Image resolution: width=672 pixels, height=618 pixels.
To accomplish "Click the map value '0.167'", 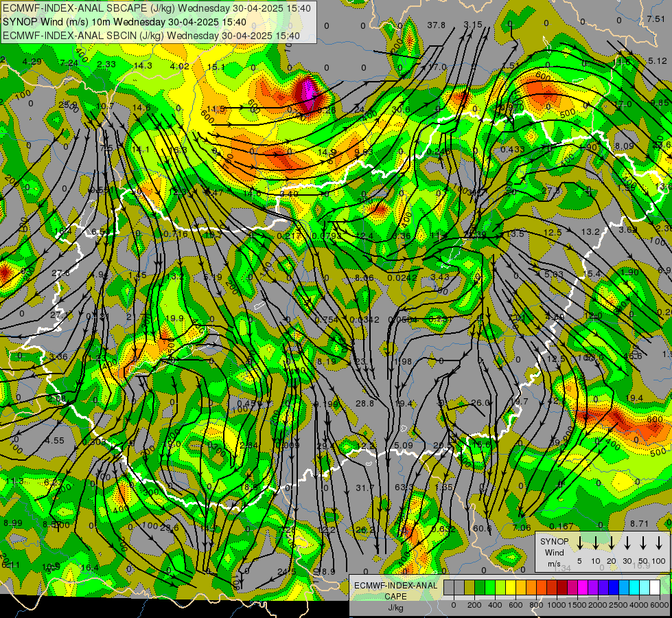I will coord(561,526).
